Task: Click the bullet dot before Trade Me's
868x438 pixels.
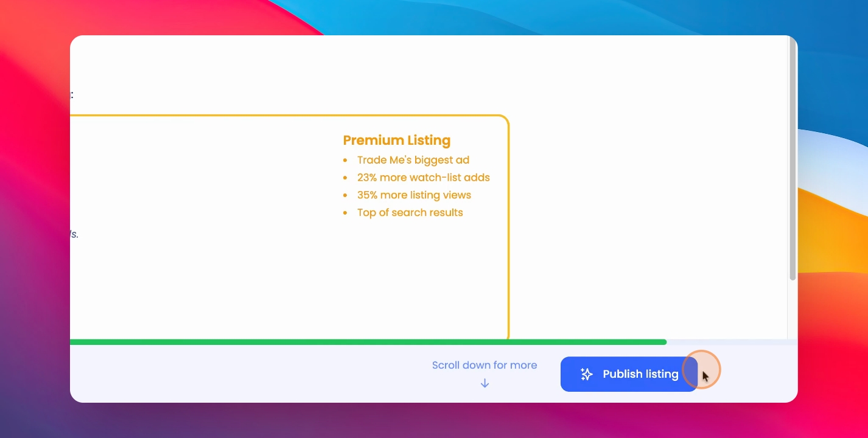Action: click(x=345, y=161)
